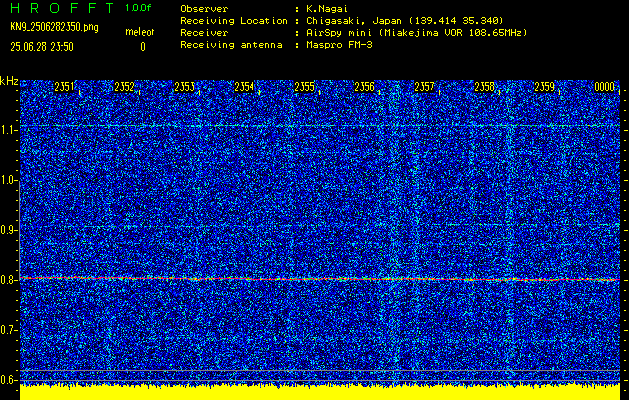Viewport: 629px width, 400px height.
Task: Click the 2356 time marker
Action: pos(364,87)
